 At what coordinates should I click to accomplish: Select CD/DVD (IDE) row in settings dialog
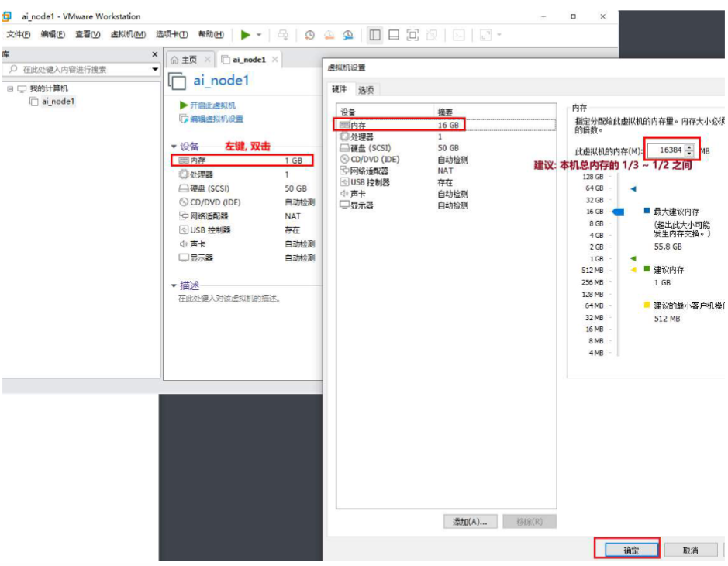447,159
